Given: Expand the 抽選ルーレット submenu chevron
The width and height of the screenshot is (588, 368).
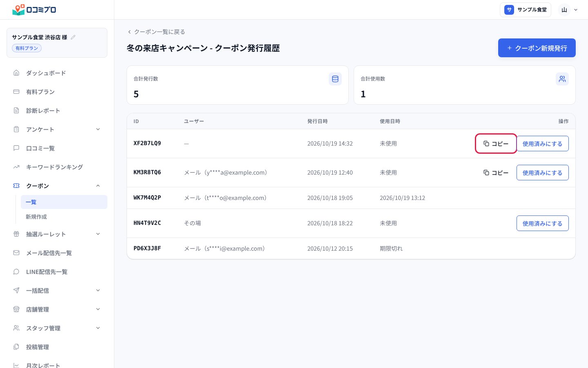Looking at the screenshot, I should 98,234.
